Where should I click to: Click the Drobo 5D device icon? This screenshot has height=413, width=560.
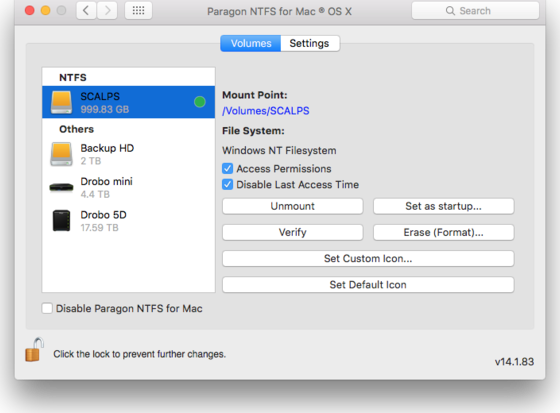[61, 220]
